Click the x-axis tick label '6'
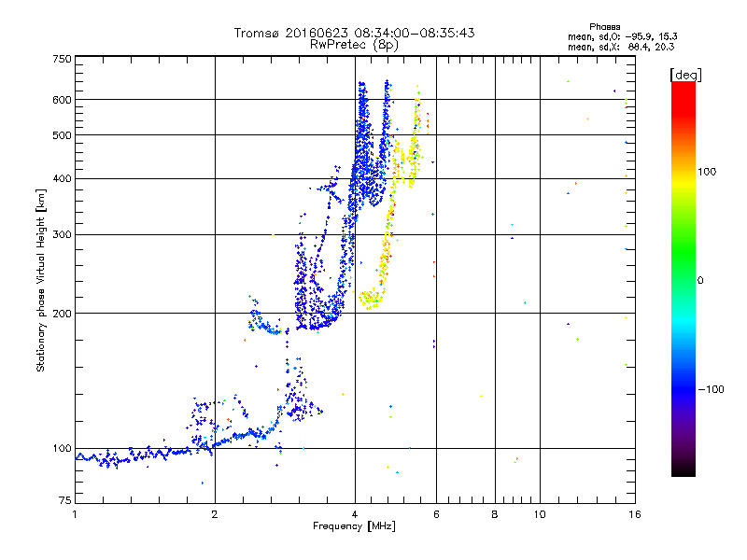 [x=436, y=514]
